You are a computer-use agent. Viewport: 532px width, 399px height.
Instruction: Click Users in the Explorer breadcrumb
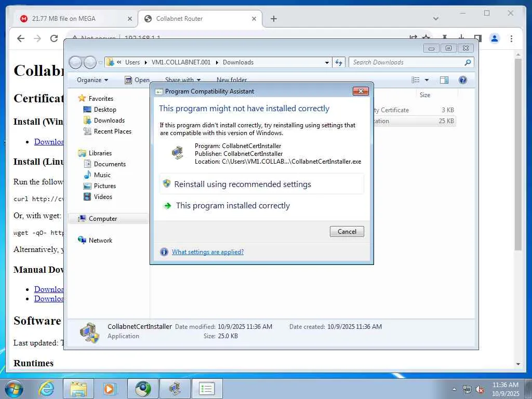coord(132,62)
